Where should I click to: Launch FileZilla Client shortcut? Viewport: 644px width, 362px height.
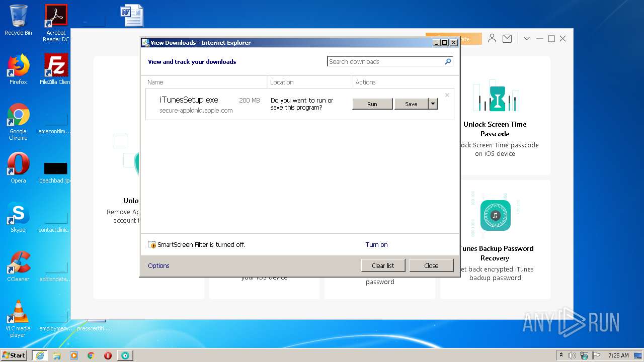pos(56,69)
